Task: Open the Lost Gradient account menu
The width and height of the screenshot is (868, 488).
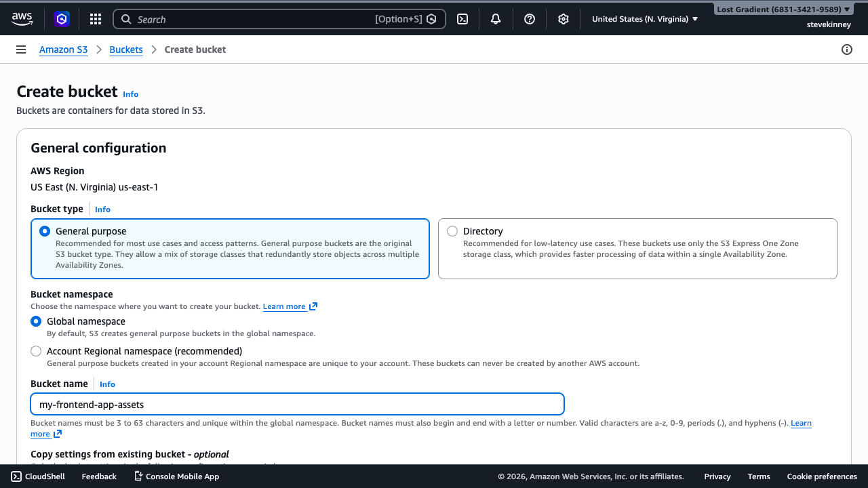Action: pos(783,9)
